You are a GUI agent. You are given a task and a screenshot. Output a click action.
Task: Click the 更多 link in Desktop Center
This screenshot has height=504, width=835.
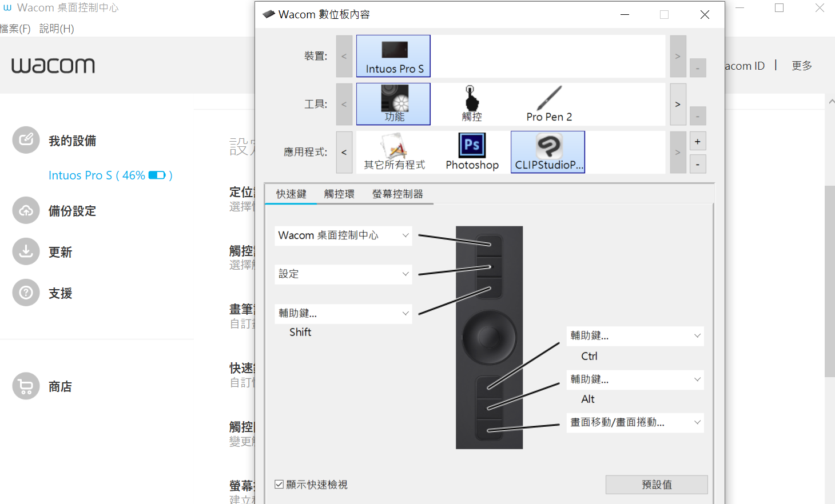coord(802,66)
